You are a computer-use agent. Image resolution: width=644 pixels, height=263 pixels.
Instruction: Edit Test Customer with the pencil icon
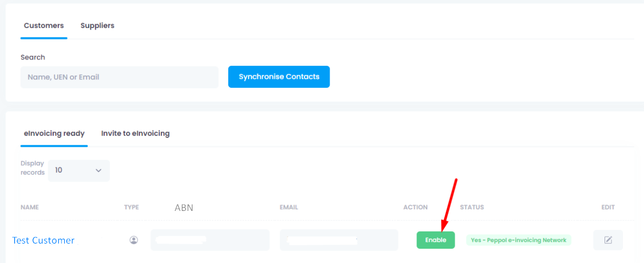coord(608,240)
